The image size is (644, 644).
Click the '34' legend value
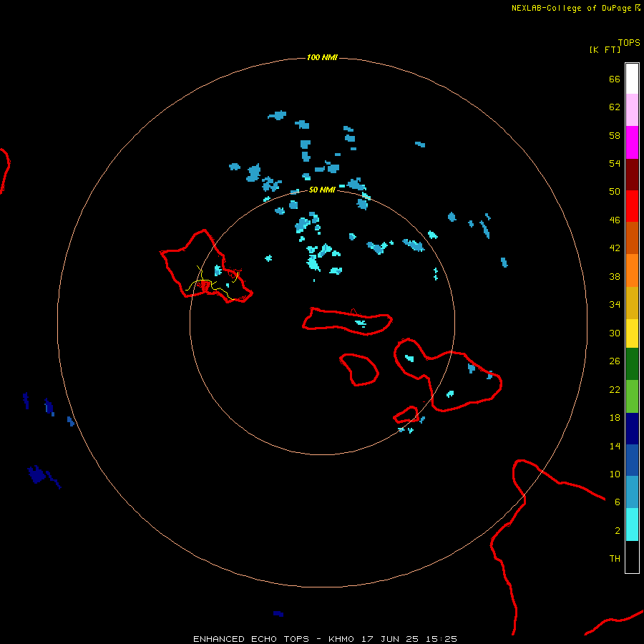pyautogui.click(x=615, y=305)
